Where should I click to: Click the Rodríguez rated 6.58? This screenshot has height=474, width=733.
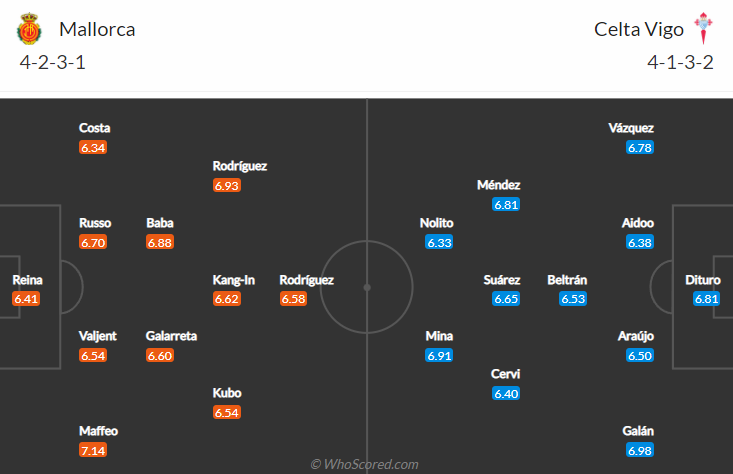(x=306, y=281)
